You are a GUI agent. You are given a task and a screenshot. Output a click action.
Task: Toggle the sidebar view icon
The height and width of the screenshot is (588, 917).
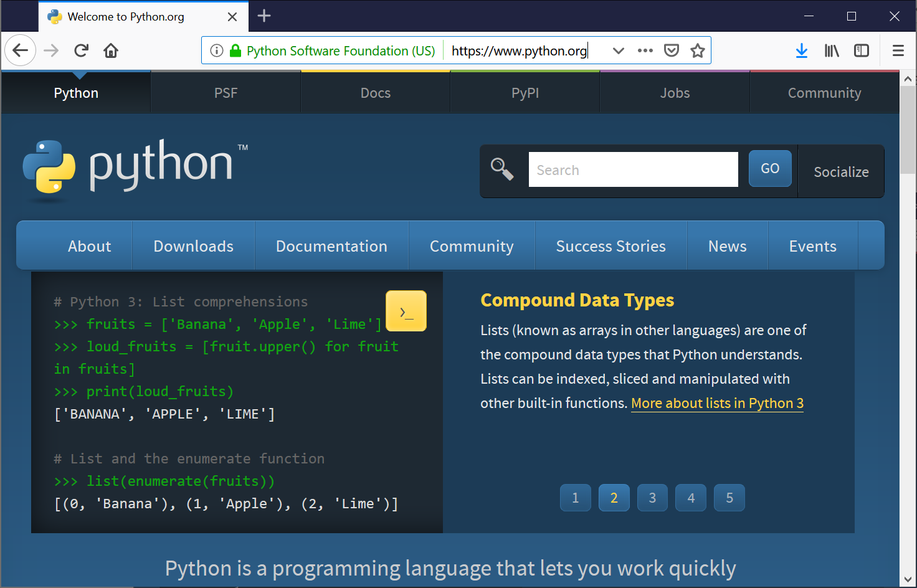tap(862, 50)
